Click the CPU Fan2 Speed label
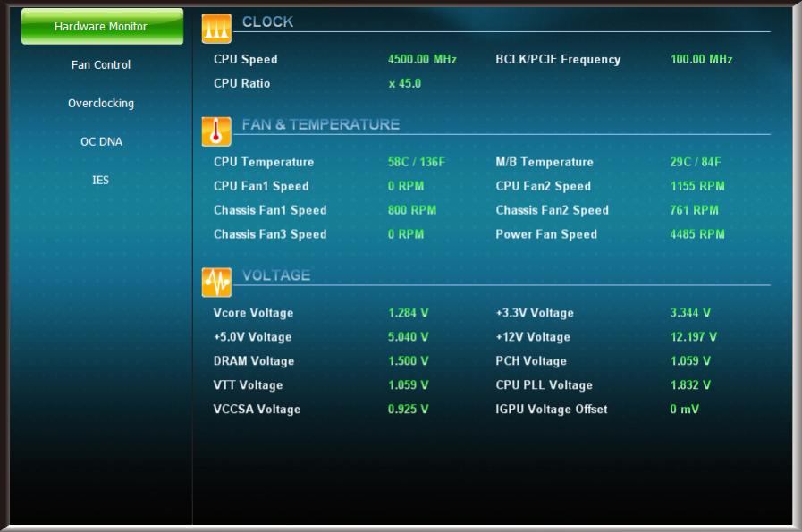 pyautogui.click(x=544, y=186)
